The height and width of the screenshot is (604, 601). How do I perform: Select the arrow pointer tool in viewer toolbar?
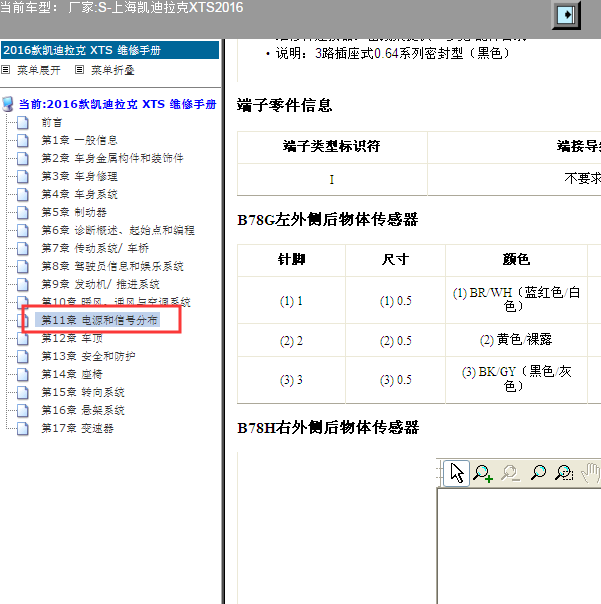[457, 473]
